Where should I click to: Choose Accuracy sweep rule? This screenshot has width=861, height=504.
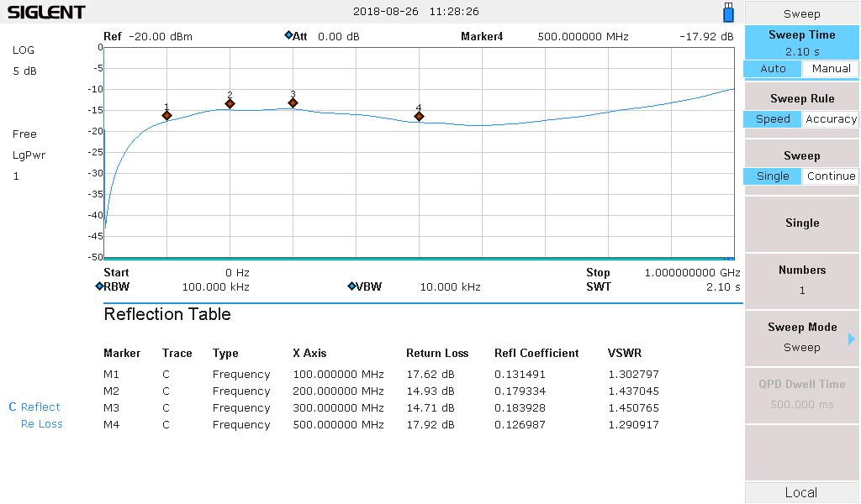[831, 119]
